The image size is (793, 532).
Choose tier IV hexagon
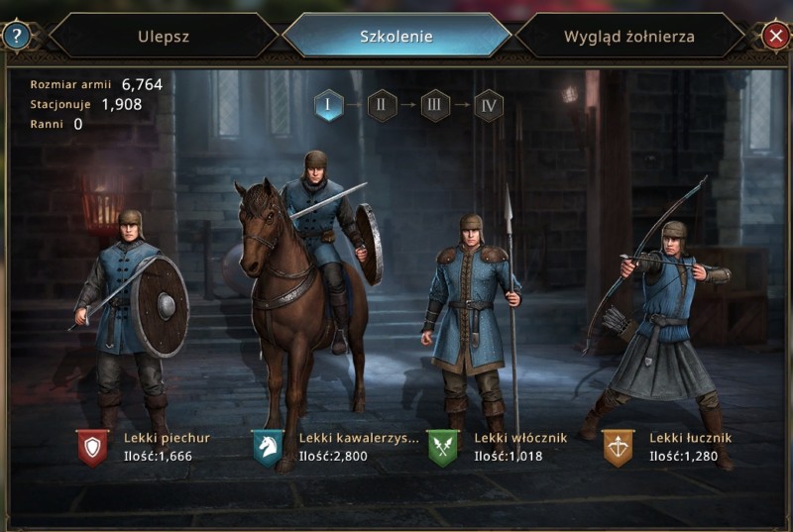(489, 105)
